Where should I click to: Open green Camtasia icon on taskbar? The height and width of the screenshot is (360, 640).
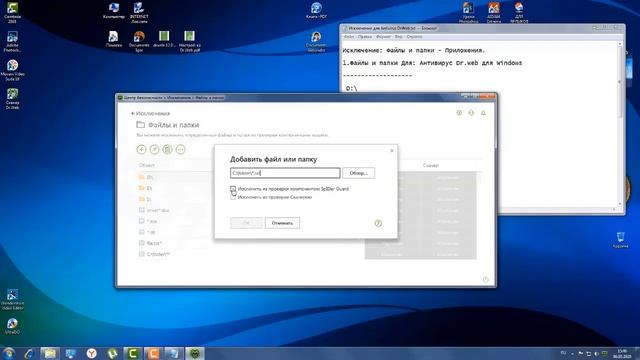point(133,353)
